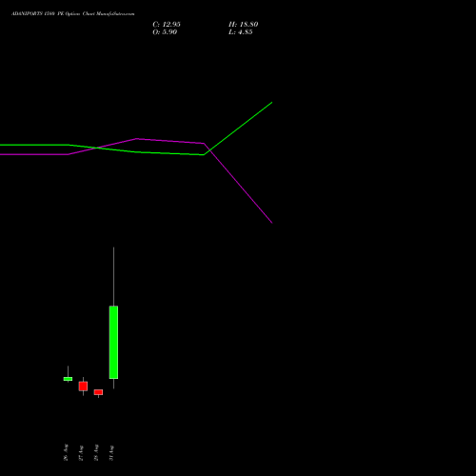The height and width of the screenshot is (476, 476).
Task: Click the red candlestick for 27 Aug
Action: coord(83,387)
